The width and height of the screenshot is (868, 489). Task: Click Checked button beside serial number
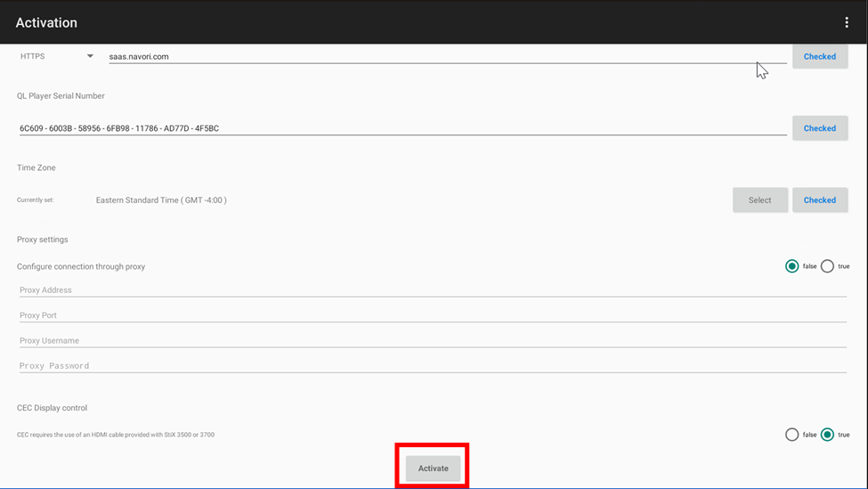[819, 128]
